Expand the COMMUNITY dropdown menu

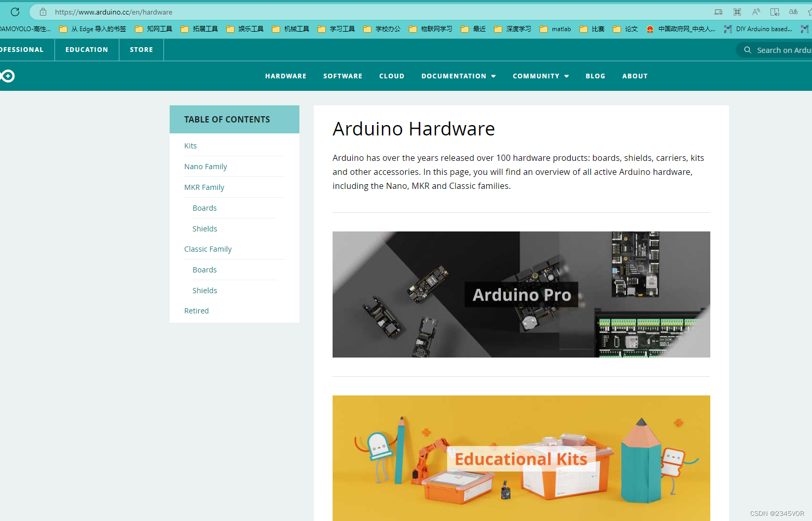click(541, 76)
